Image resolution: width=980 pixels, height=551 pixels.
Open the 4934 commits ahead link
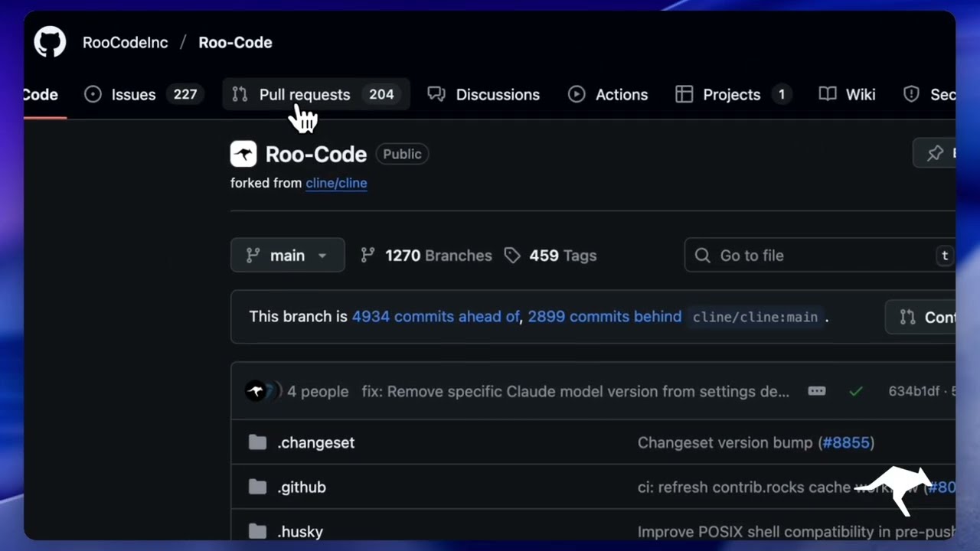436,317
